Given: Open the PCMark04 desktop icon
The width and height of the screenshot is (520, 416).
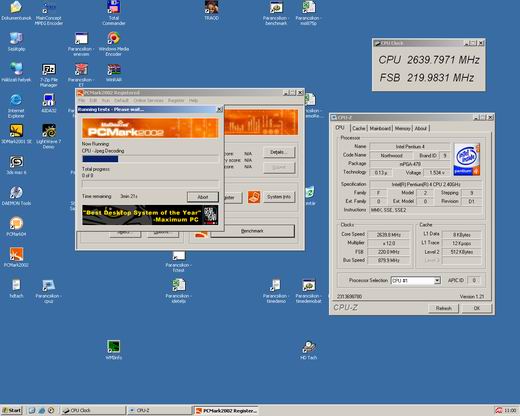Looking at the screenshot, I should coord(16,227).
